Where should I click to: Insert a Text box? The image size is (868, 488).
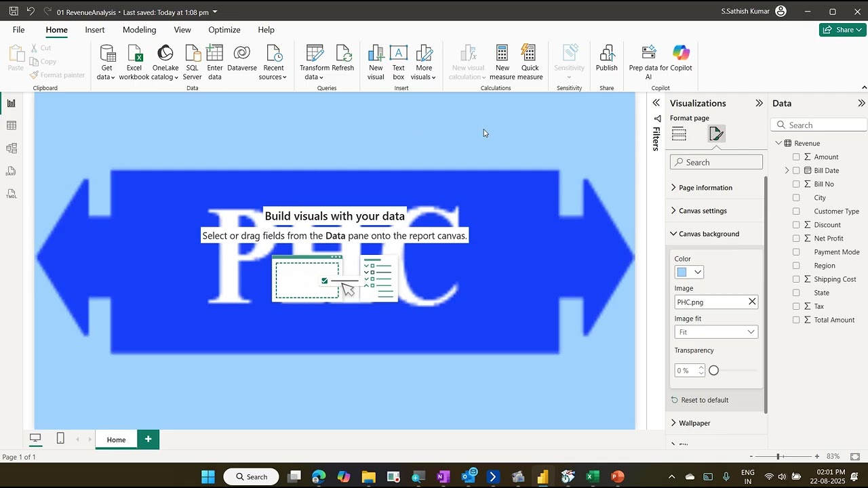pyautogui.click(x=399, y=62)
